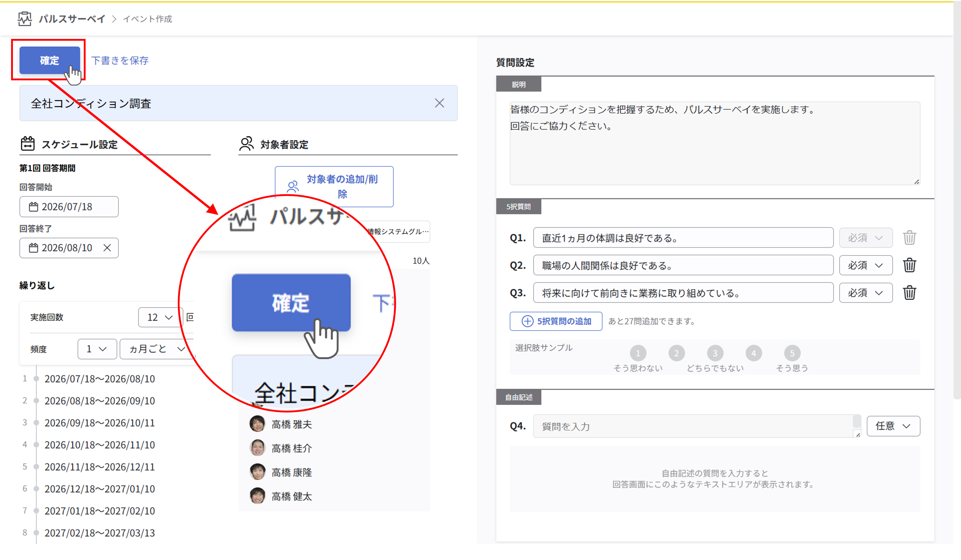Click the Q1 trash delete icon
The image size is (961, 560).
click(x=910, y=238)
